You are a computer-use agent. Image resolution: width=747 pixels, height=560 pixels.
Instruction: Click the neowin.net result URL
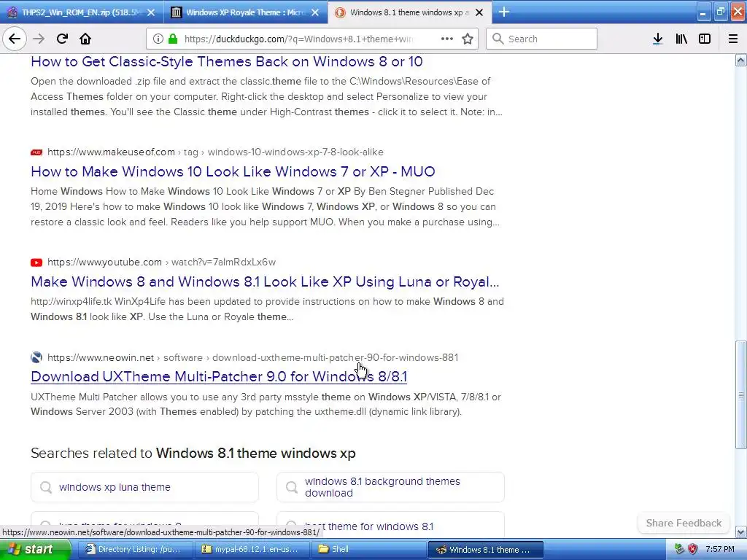252,357
